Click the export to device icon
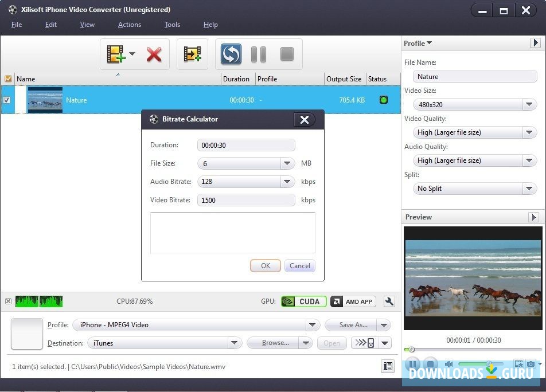Screen dimensions: 546x392 pos(364,343)
